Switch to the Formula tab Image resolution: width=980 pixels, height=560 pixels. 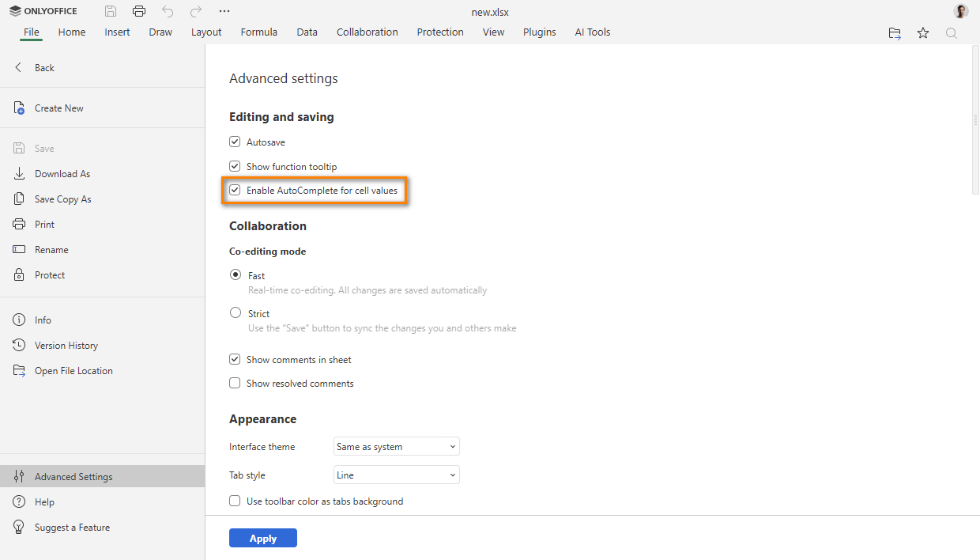pyautogui.click(x=259, y=32)
